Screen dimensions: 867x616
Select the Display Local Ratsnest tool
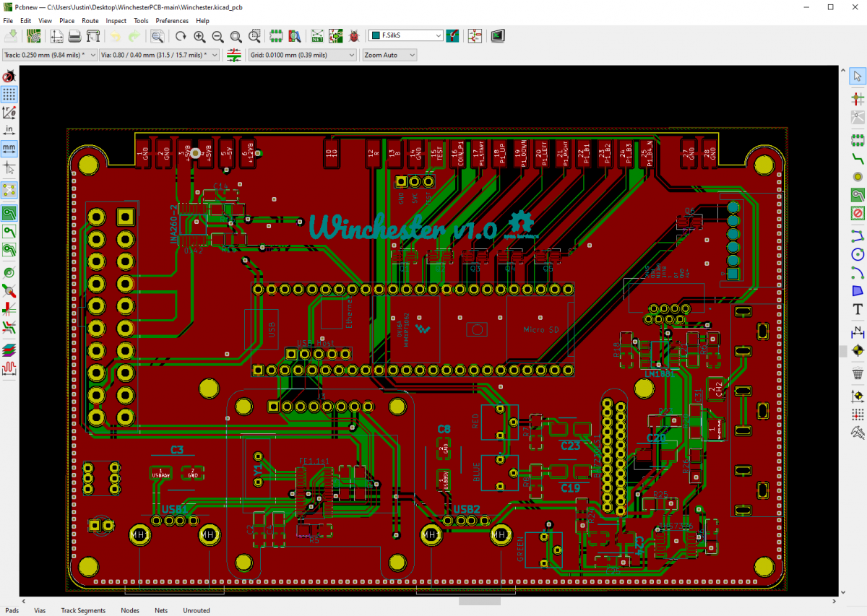pyautogui.click(x=858, y=116)
